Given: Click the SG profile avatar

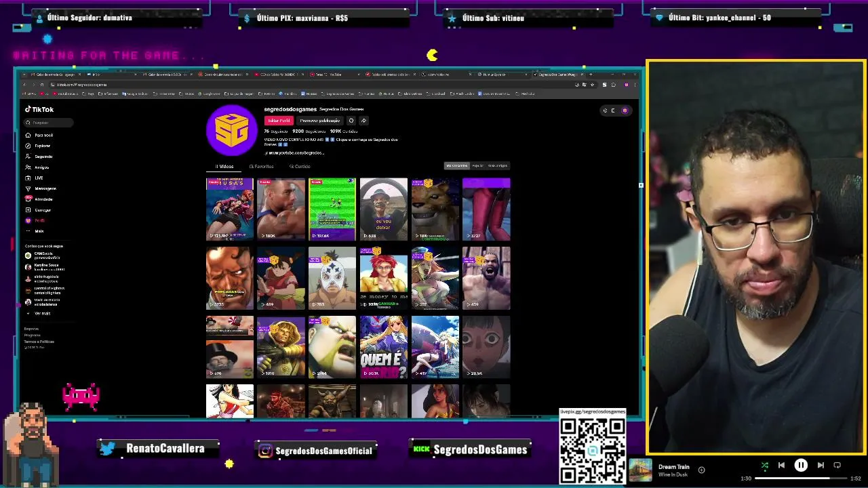Looking at the screenshot, I should [231, 130].
